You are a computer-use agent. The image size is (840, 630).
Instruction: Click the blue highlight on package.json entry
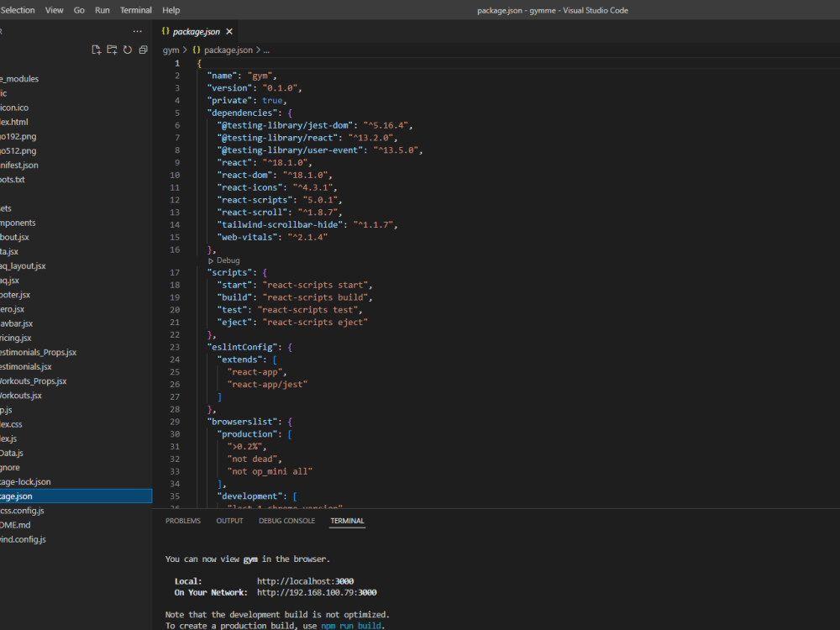[76, 496]
